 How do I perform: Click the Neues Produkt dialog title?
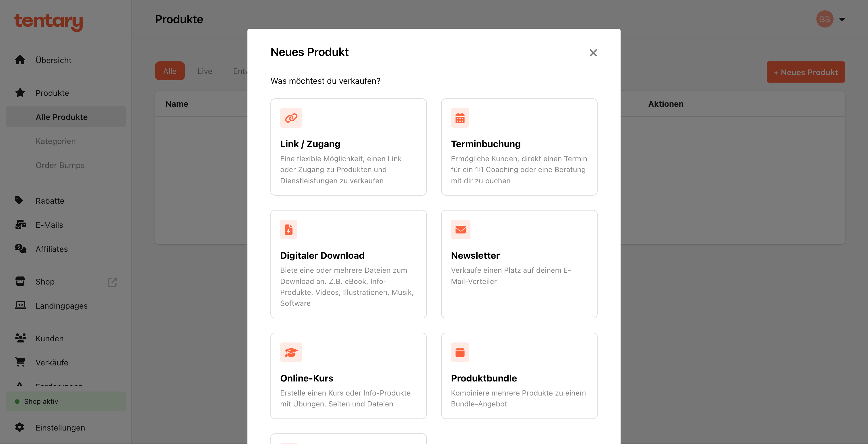click(309, 52)
